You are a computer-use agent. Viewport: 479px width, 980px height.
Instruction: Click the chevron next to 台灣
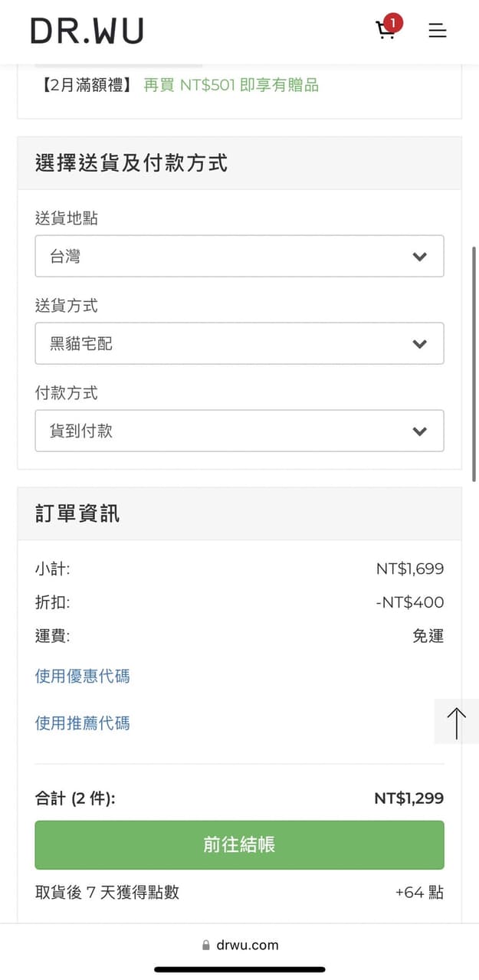420,257
